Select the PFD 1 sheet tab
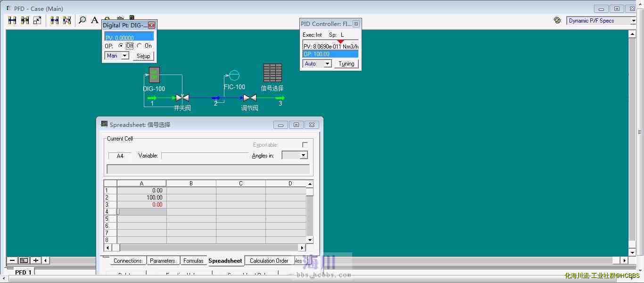The image size is (644, 283). [x=24, y=272]
